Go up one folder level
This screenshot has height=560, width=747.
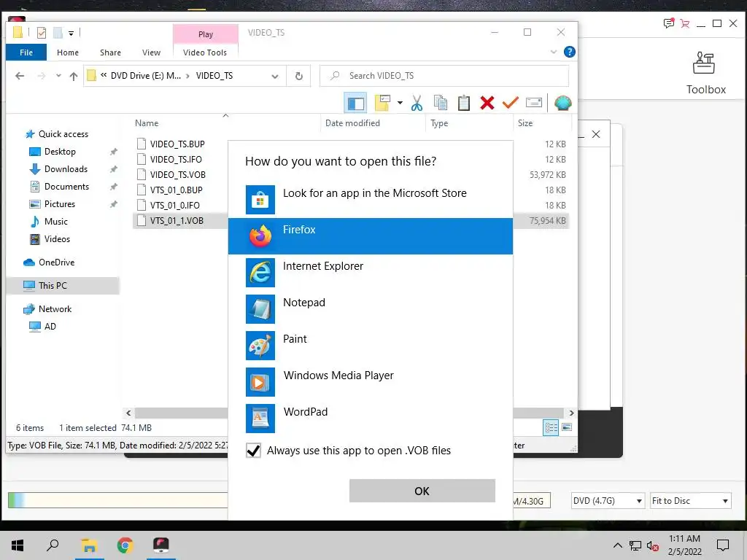tap(74, 76)
